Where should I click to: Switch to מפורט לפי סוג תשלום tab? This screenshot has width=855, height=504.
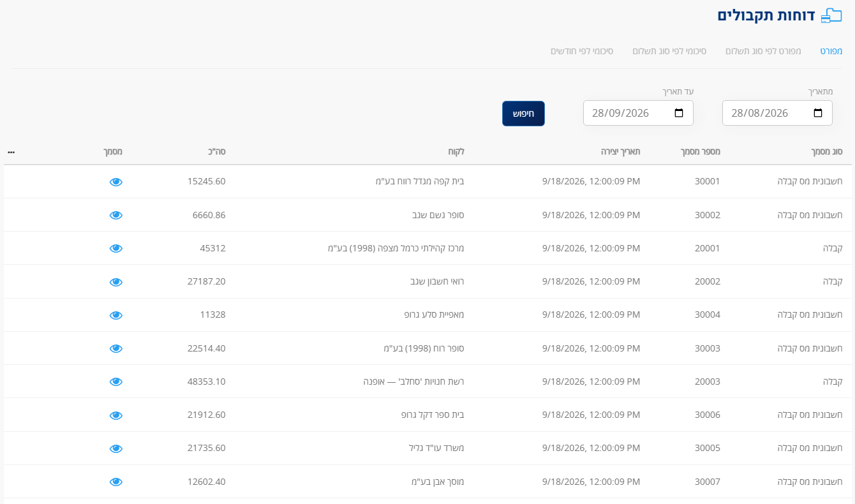[x=754, y=50]
